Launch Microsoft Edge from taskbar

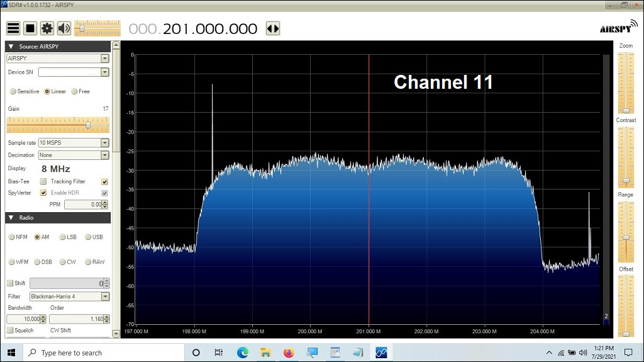pos(242,353)
